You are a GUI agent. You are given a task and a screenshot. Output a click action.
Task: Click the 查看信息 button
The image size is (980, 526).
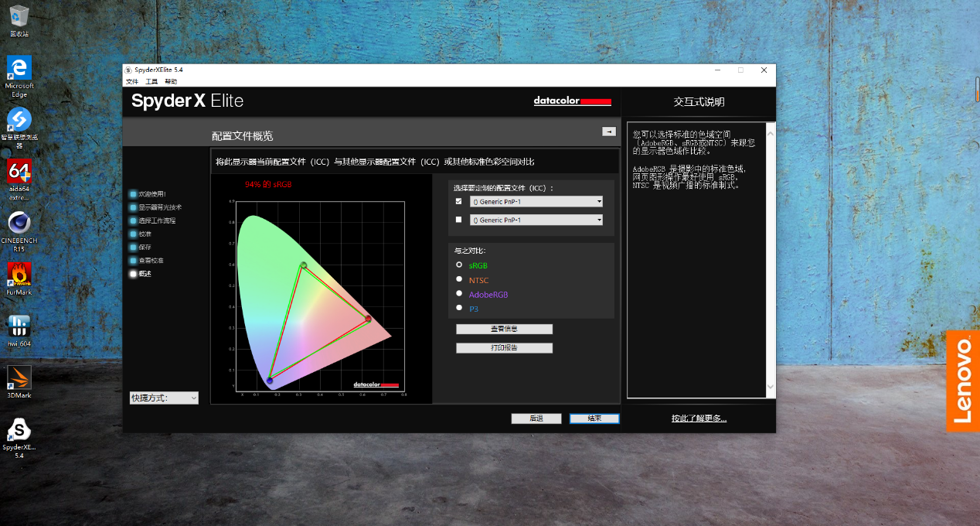[x=504, y=329]
